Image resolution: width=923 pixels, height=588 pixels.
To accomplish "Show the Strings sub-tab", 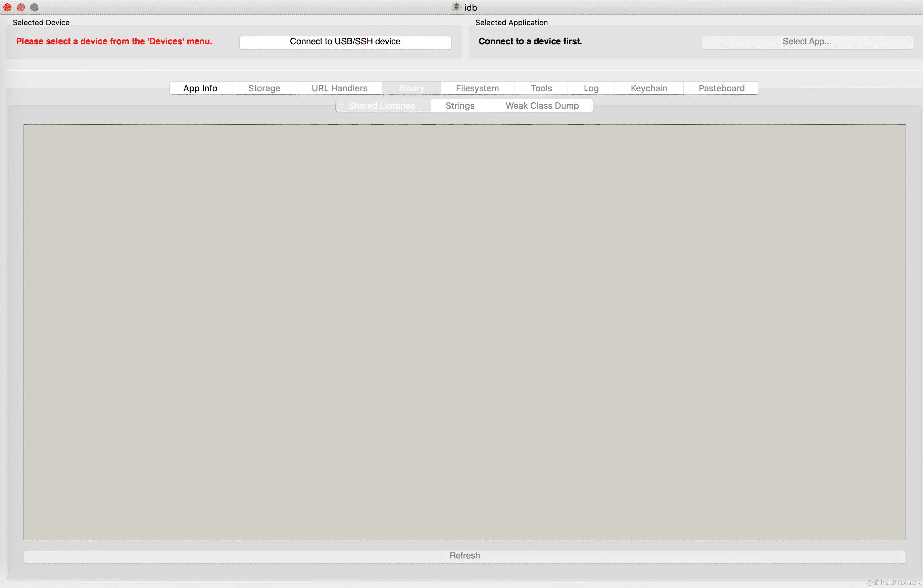I will 459,106.
